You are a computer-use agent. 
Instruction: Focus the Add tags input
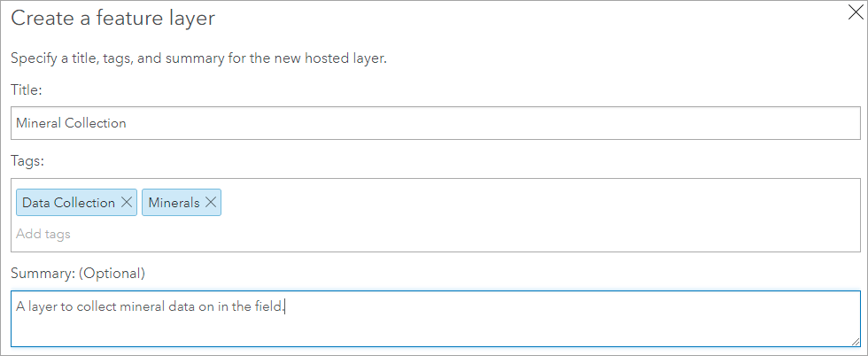[x=43, y=234]
